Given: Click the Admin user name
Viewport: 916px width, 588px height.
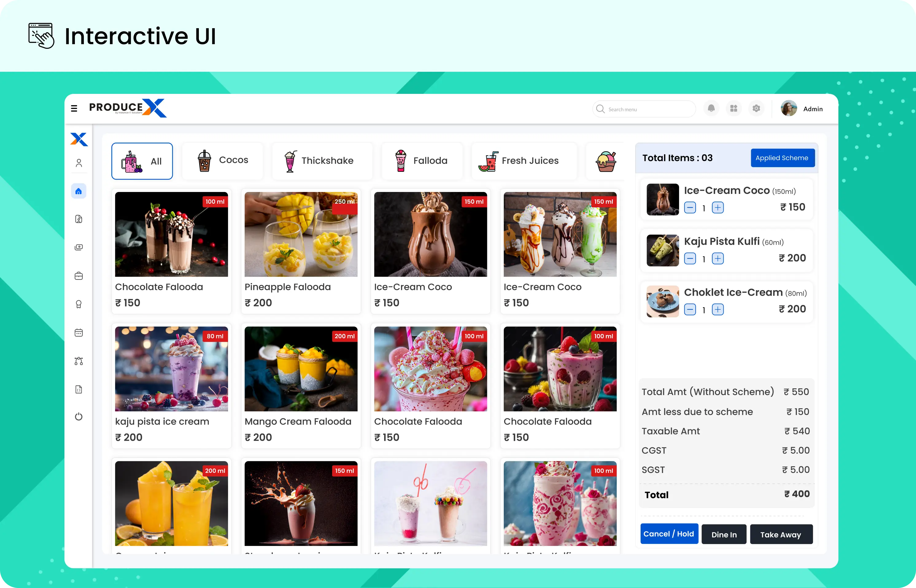Looking at the screenshot, I should click(813, 109).
